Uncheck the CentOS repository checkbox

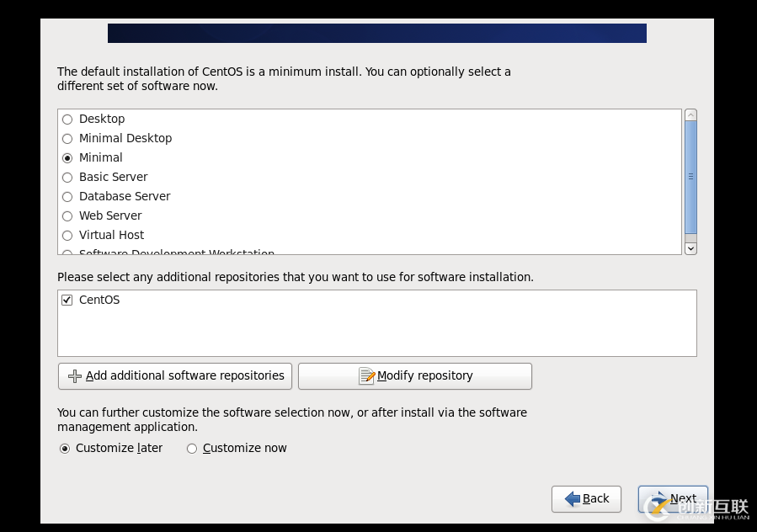pos(67,301)
